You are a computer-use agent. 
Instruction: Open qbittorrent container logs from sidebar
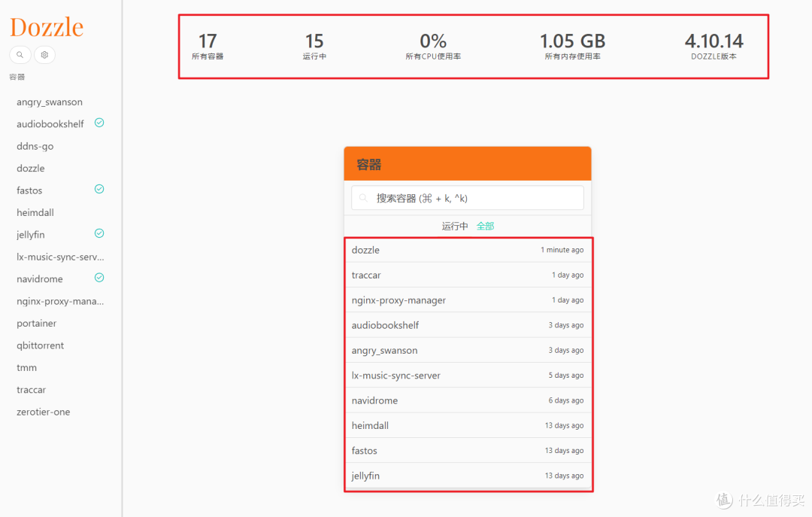(40, 345)
